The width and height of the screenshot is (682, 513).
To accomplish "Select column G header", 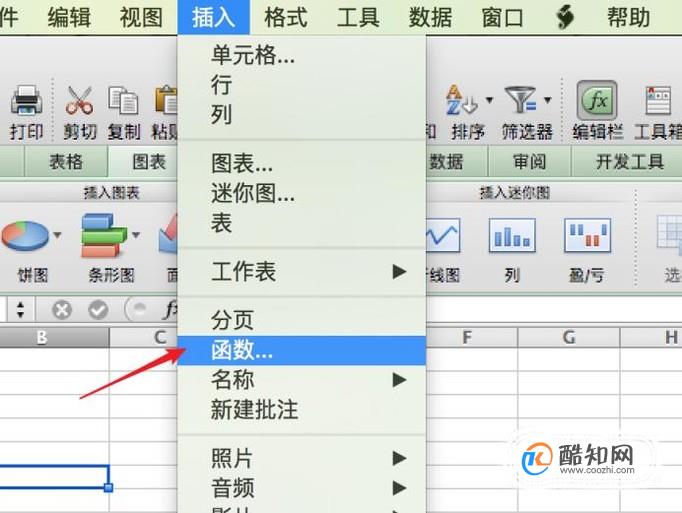I will 568,337.
